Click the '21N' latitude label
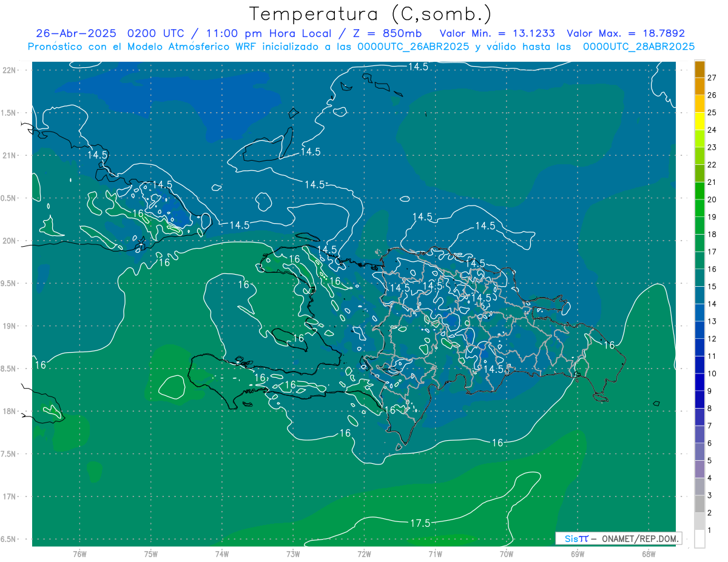The width and height of the screenshot is (728, 562). [x=10, y=155]
